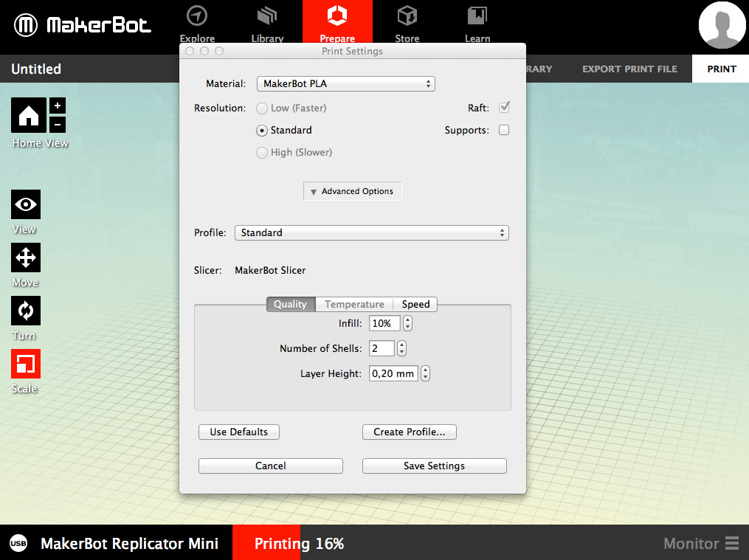Click the USB connection icon
This screenshot has height=560, width=749.
coord(18,543)
